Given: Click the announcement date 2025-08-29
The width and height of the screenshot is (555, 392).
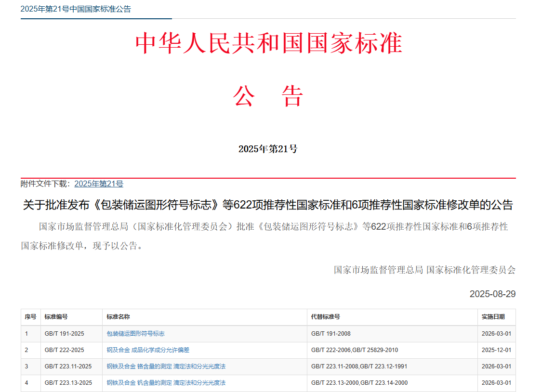Looking at the screenshot, I should point(492,294).
